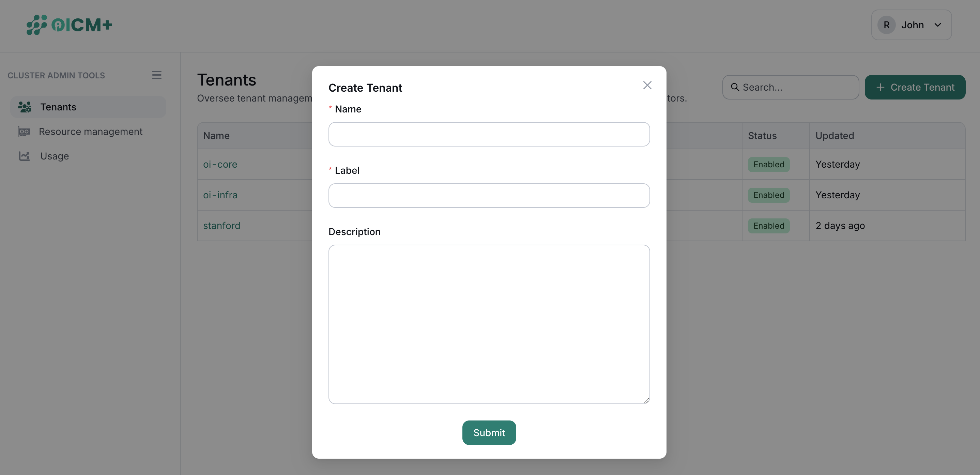Open Usage via the chart icon
Image resolution: width=980 pixels, height=475 pixels.
tap(24, 156)
